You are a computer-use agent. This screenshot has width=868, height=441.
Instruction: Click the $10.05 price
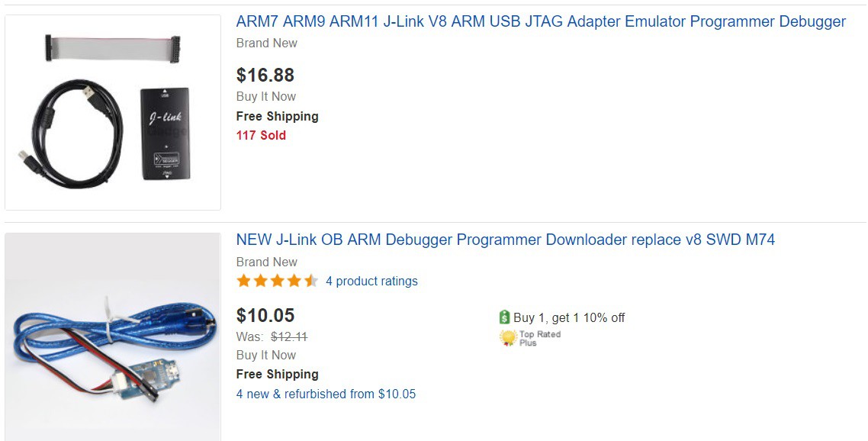pyautogui.click(x=265, y=315)
